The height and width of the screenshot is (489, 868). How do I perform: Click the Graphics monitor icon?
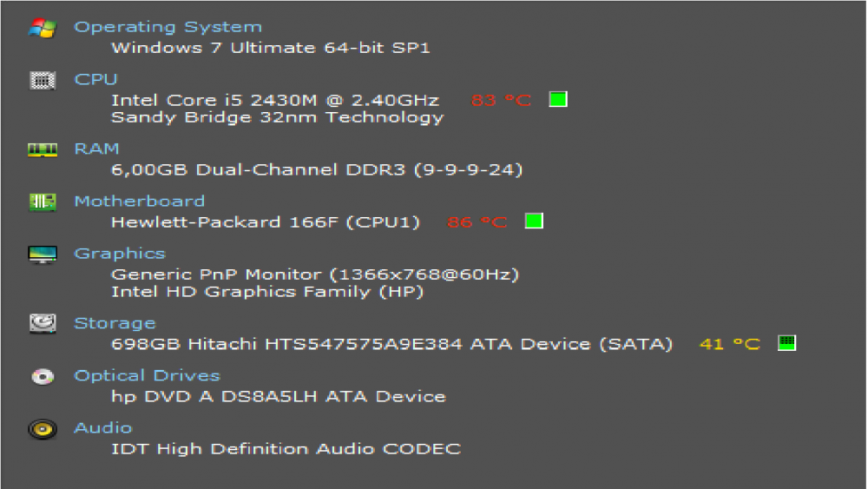coord(43,254)
